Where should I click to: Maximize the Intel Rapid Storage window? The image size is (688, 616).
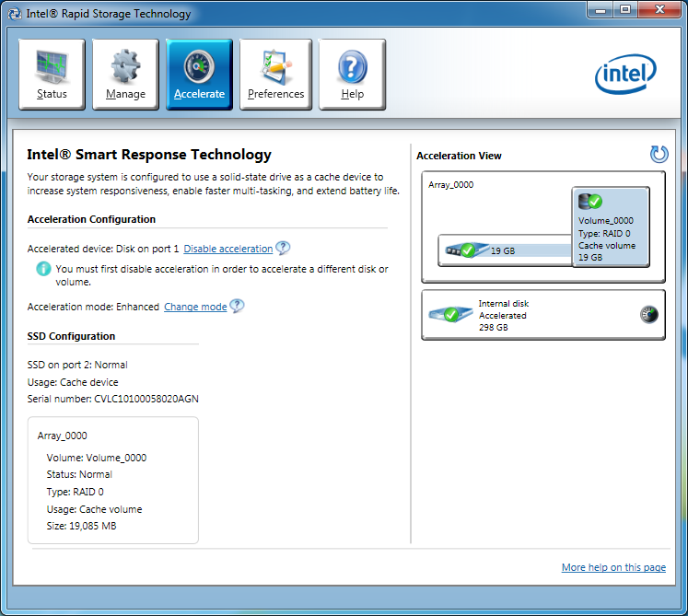[x=625, y=10]
